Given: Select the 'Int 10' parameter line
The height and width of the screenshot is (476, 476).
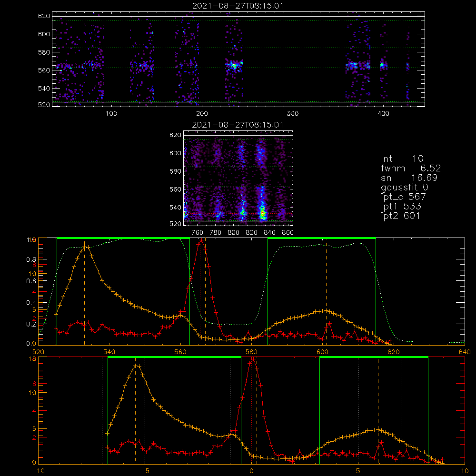Looking at the screenshot, I should click(x=402, y=159).
